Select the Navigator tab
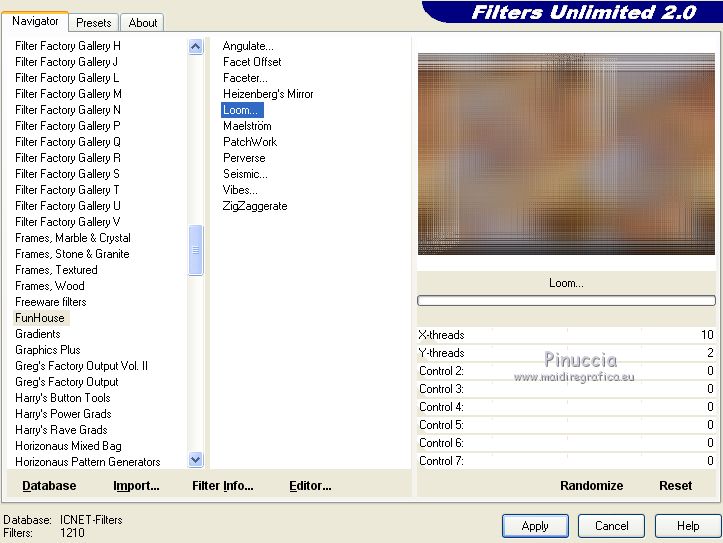Screen dimensions: 723x543 [x=35, y=21]
